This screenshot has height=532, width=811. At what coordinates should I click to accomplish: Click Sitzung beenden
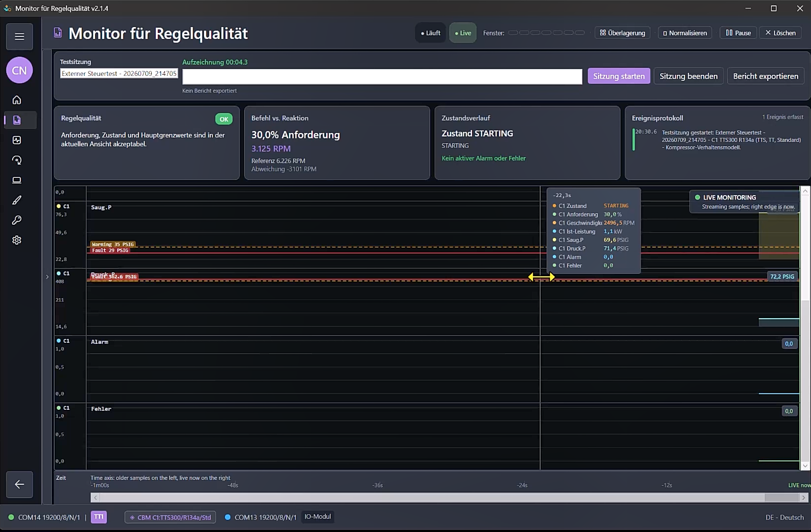point(688,76)
